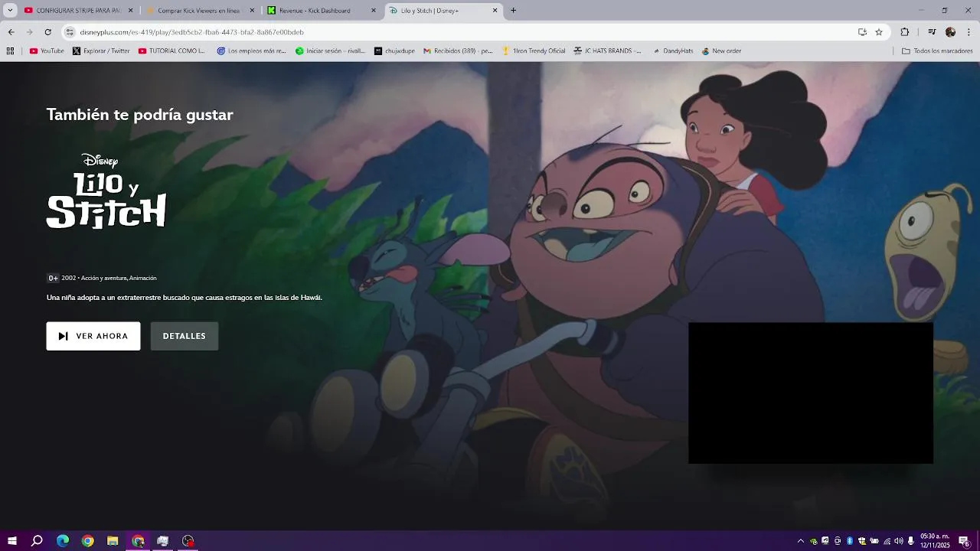This screenshot has width=980, height=551.
Task: Click the '2002 • Acción y aventura, Animación' text
Action: pyautogui.click(x=109, y=278)
